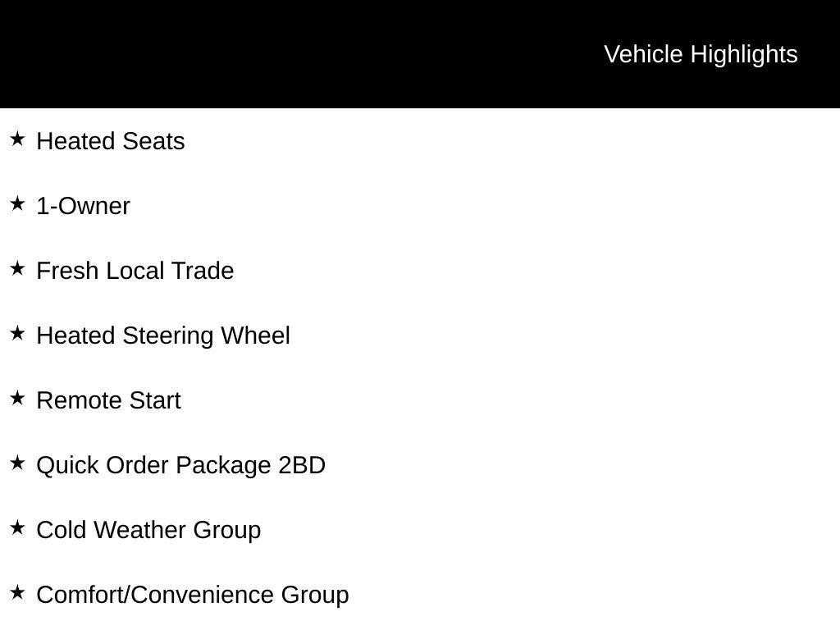
Task: Select the 1-Owner highlight text
Action: tap(83, 206)
